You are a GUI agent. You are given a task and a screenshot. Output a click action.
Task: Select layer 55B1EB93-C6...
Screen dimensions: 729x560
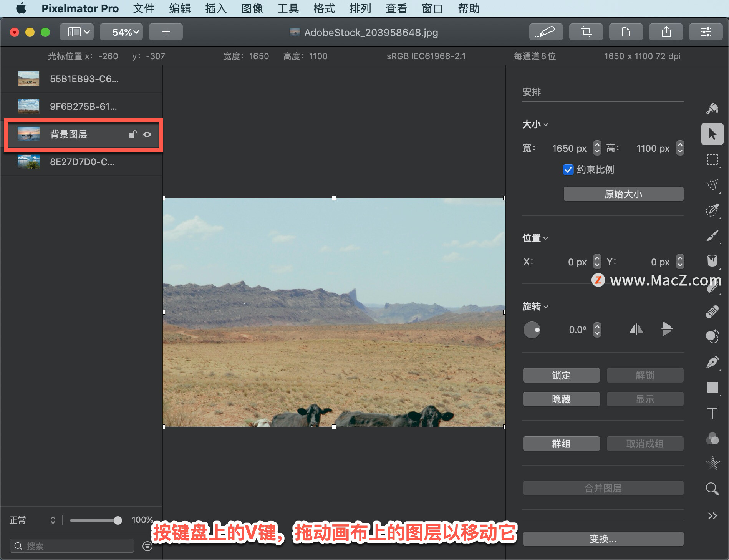point(81,79)
